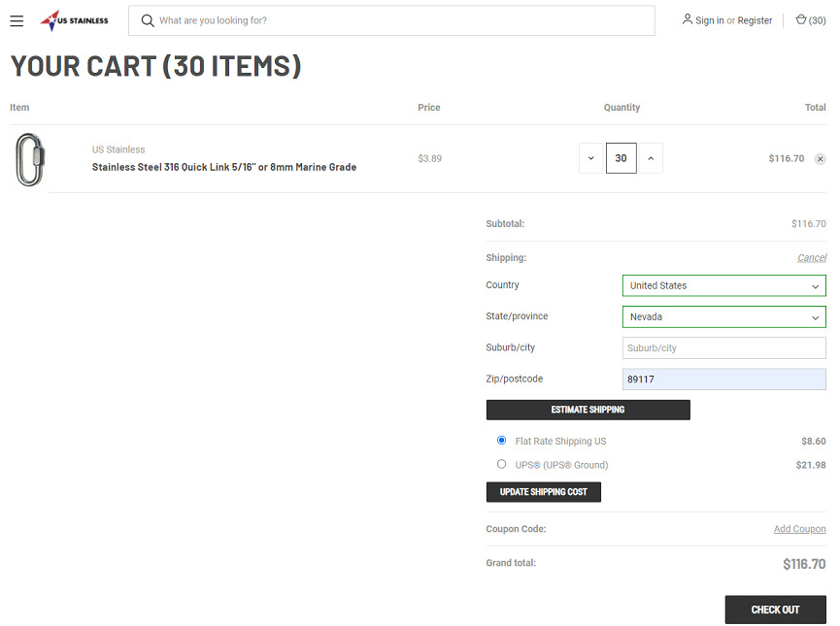Remove the Quick Link item from cart
Screen dimensions: 840x626
820,159
